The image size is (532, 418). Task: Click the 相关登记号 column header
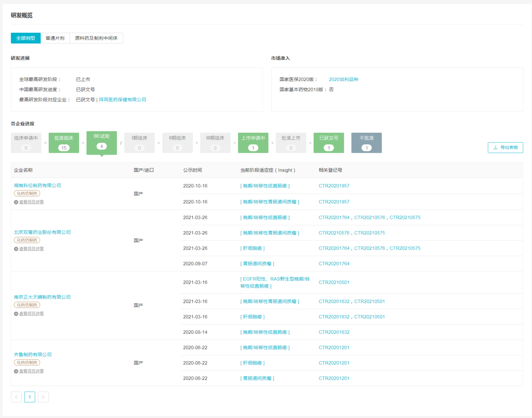tap(330, 170)
